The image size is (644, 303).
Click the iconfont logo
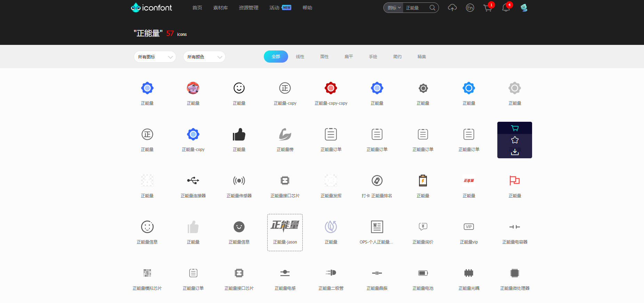pos(151,7)
